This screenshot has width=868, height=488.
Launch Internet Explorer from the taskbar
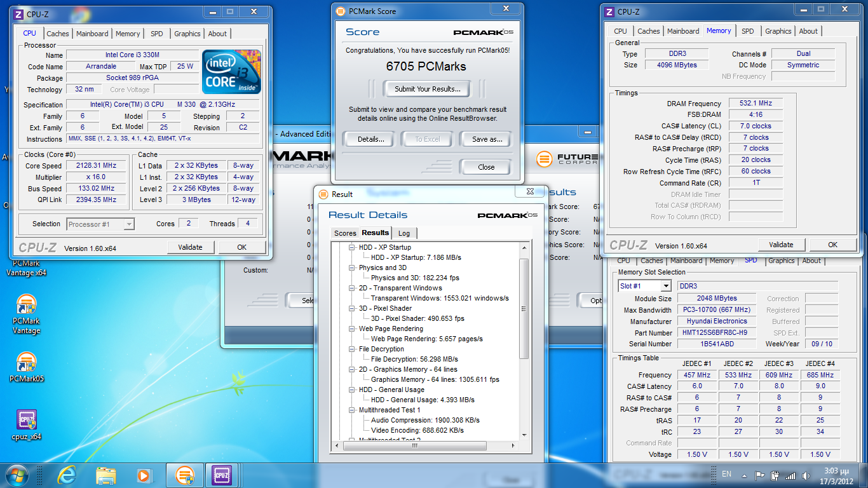coord(66,475)
